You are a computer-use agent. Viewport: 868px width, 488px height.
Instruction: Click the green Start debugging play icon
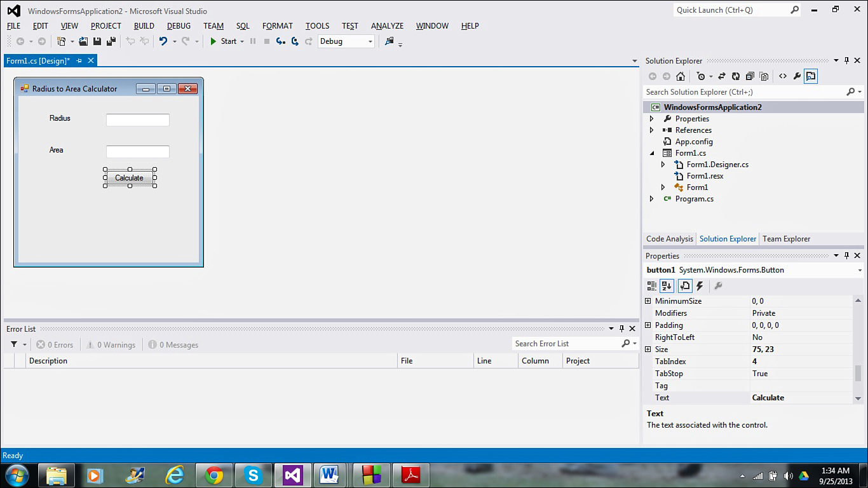[x=214, y=41]
